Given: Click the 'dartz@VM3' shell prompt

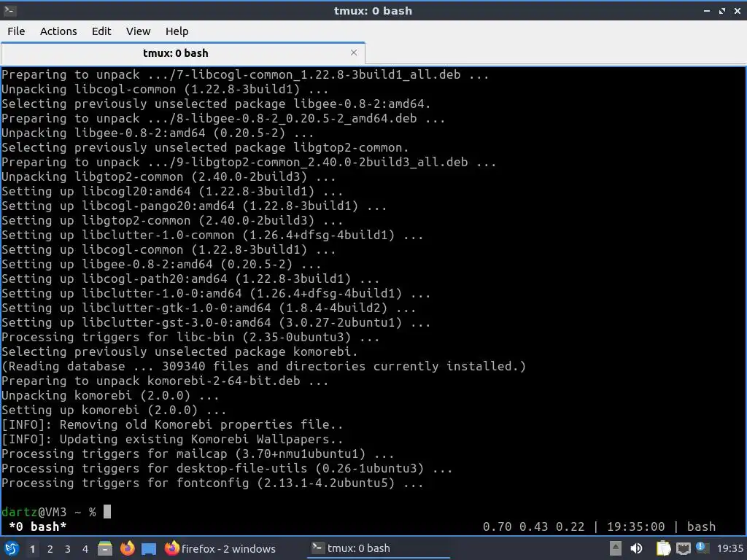Looking at the screenshot, I should tap(34, 512).
